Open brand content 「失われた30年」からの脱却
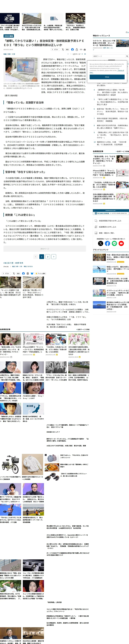 [118, 281]
